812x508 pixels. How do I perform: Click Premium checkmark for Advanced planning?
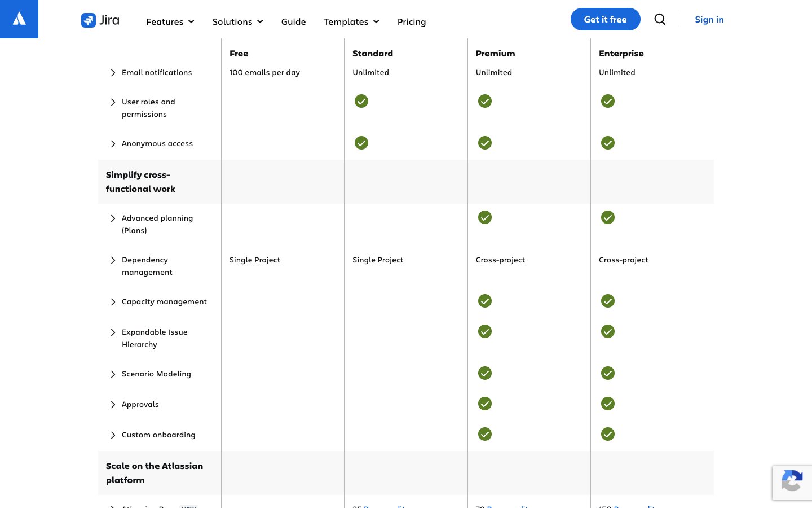point(484,218)
